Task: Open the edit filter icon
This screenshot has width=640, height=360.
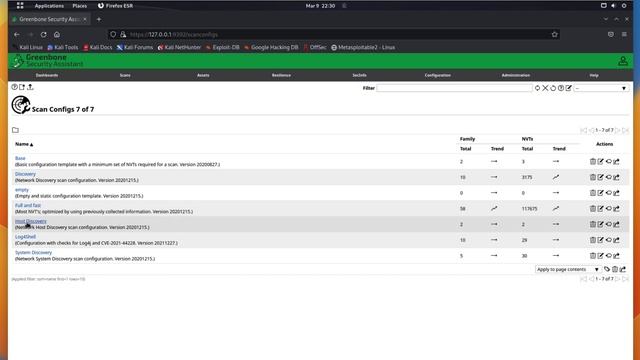Action: click(569, 88)
